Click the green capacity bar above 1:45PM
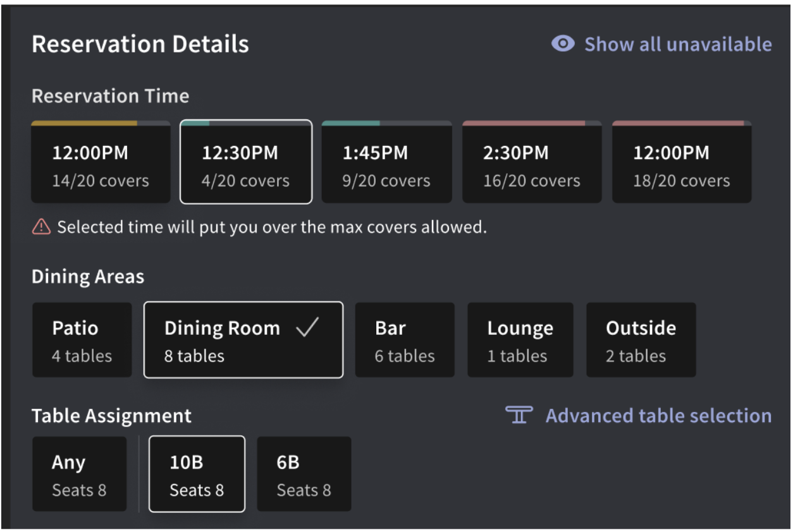 [351, 123]
